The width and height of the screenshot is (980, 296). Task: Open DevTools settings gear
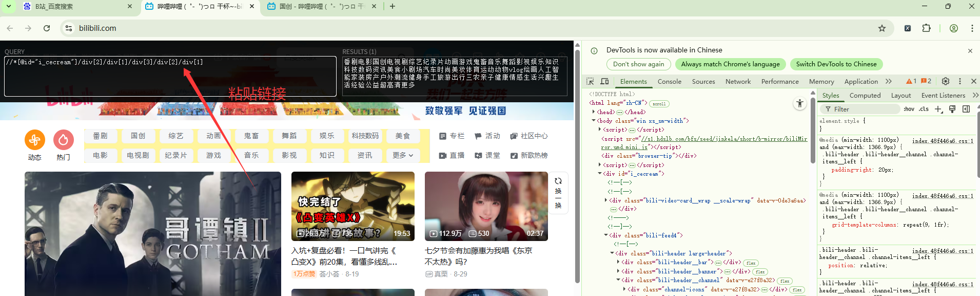(x=946, y=81)
